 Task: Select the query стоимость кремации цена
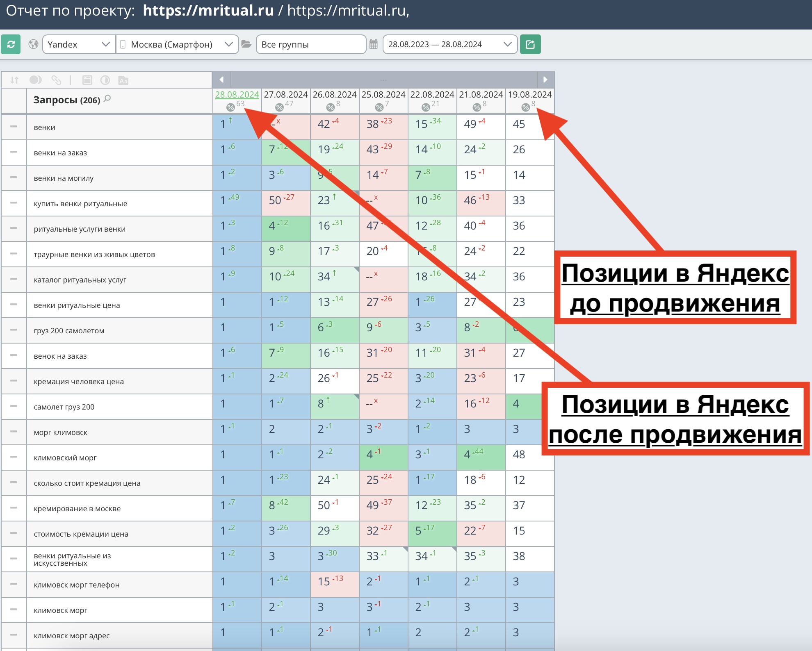click(x=81, y=534)
